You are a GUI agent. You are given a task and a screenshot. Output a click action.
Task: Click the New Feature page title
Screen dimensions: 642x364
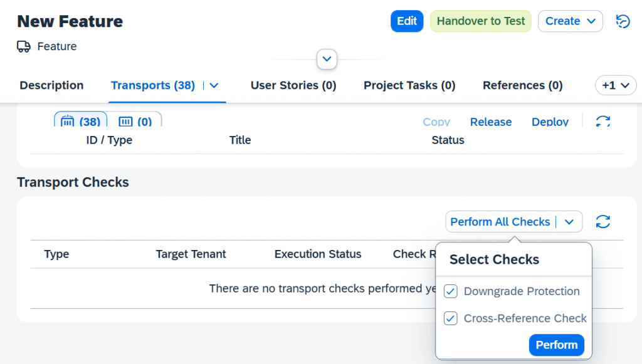70,21
